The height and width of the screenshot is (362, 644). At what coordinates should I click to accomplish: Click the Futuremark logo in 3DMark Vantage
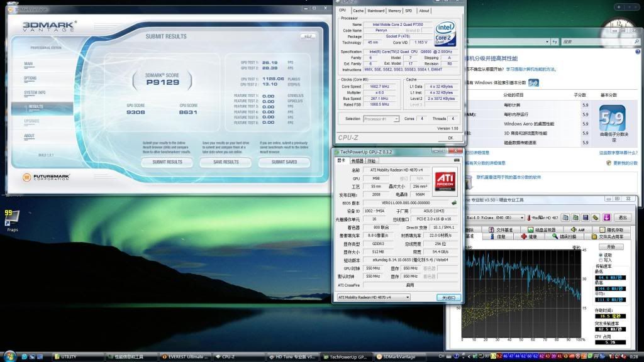pyautogui.click(x=46, y=177)
